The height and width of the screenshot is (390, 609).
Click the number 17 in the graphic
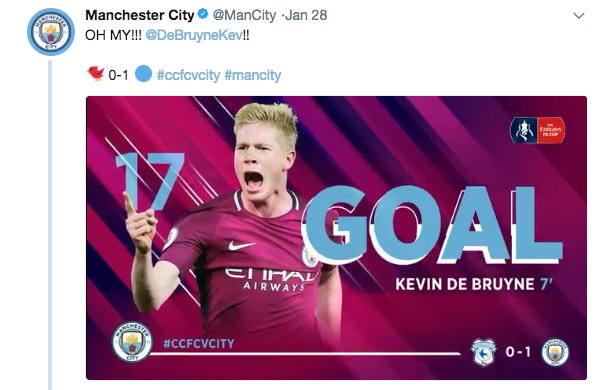click(x=150, y=181)
